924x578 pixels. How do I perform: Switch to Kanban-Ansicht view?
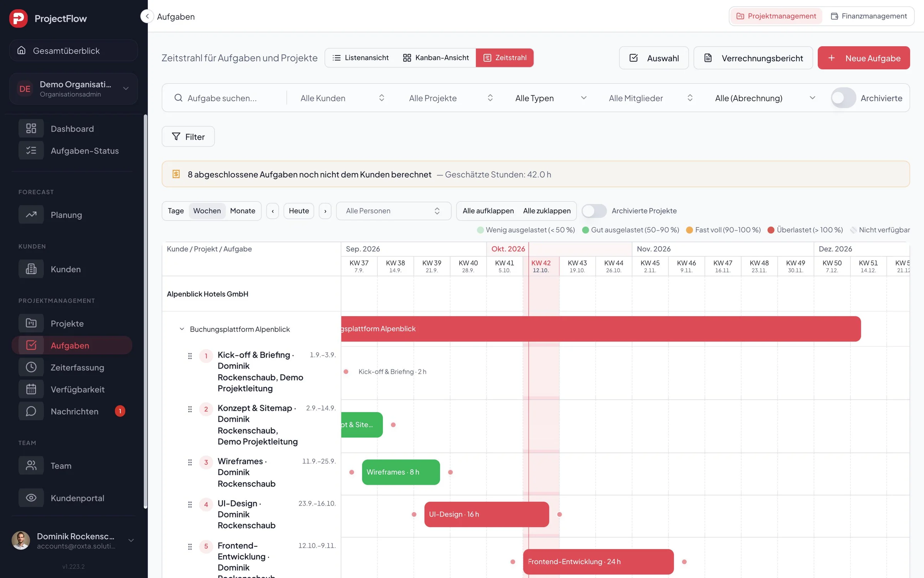click(436, 58)
